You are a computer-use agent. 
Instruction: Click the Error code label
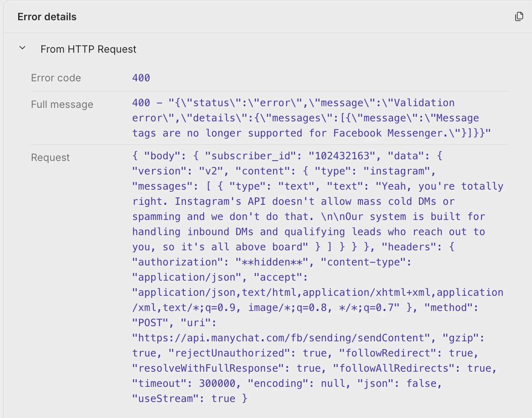(56, 78)
